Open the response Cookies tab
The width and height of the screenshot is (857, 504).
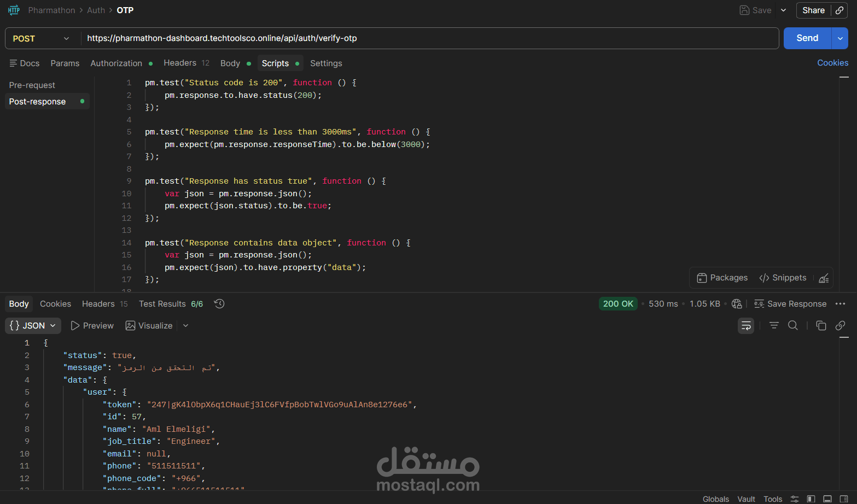55,304
